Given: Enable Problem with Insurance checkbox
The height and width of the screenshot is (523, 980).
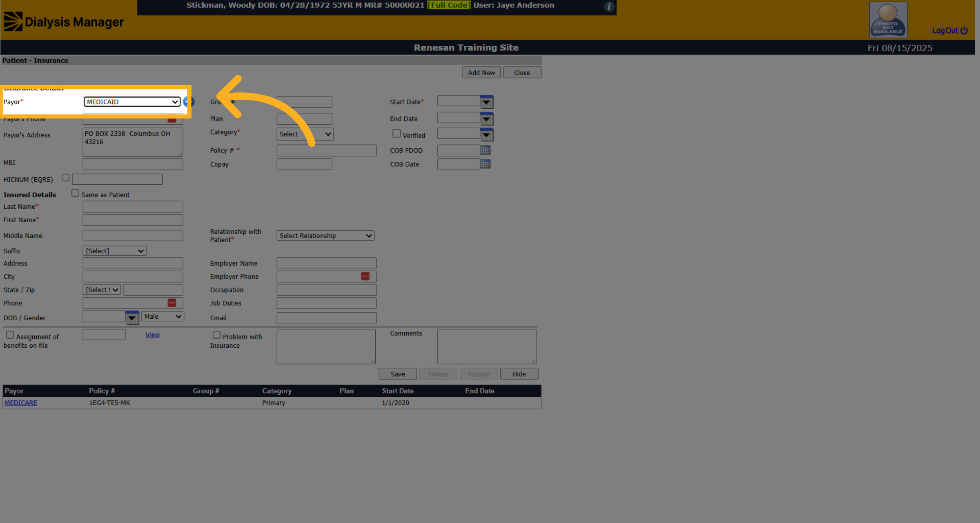Looking at the screenshot, I should click(217, 335).
